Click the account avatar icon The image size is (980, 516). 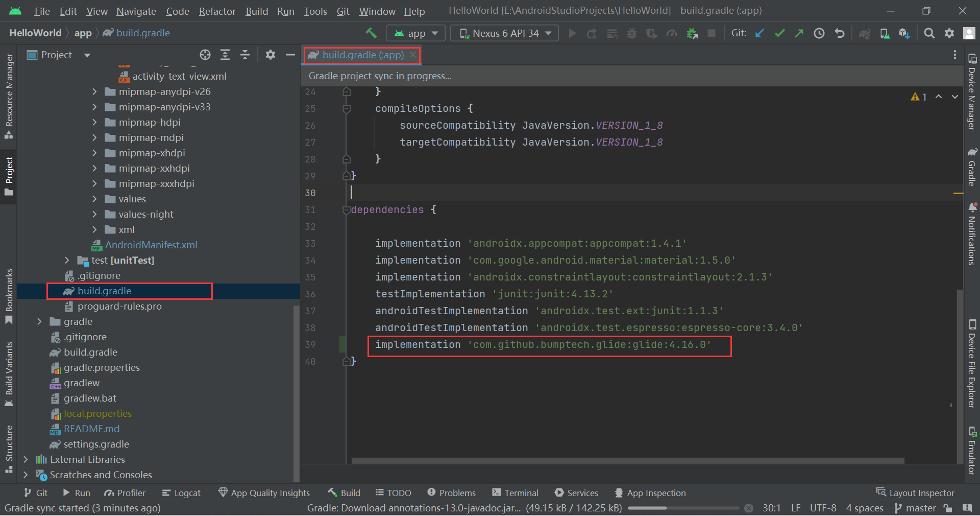click(x=969, y=33)
